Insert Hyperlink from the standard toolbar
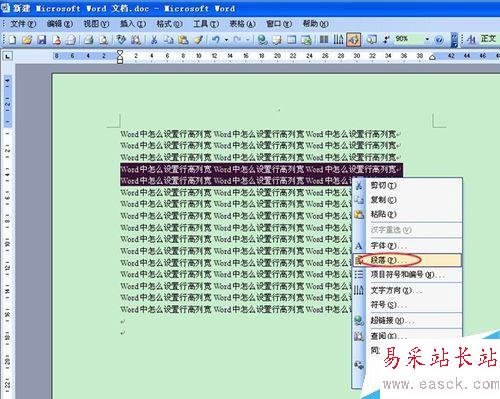Screen dimensions: 500x399 [262, 40]
